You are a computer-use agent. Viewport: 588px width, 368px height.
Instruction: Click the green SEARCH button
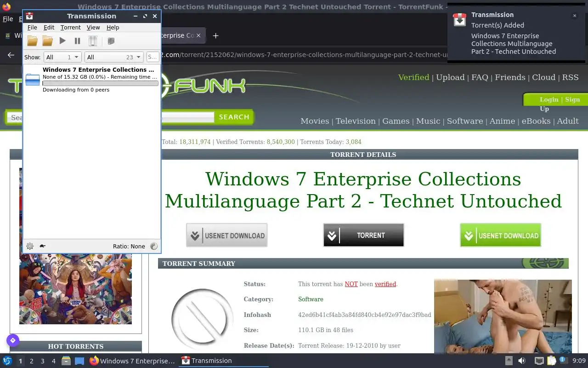tap(234, 117)
